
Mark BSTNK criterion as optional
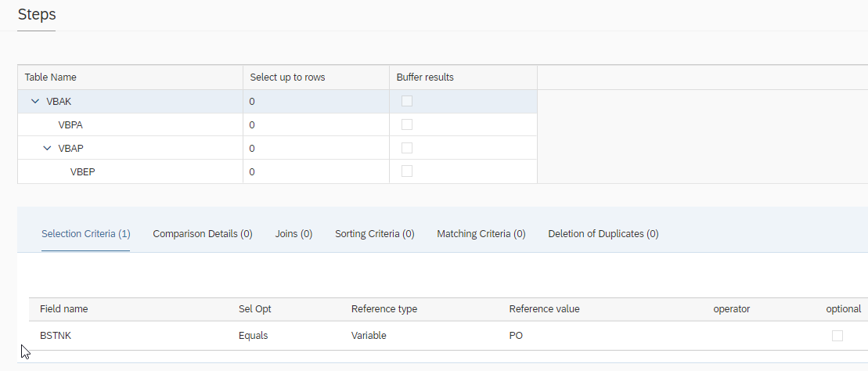tap(837, 336)
